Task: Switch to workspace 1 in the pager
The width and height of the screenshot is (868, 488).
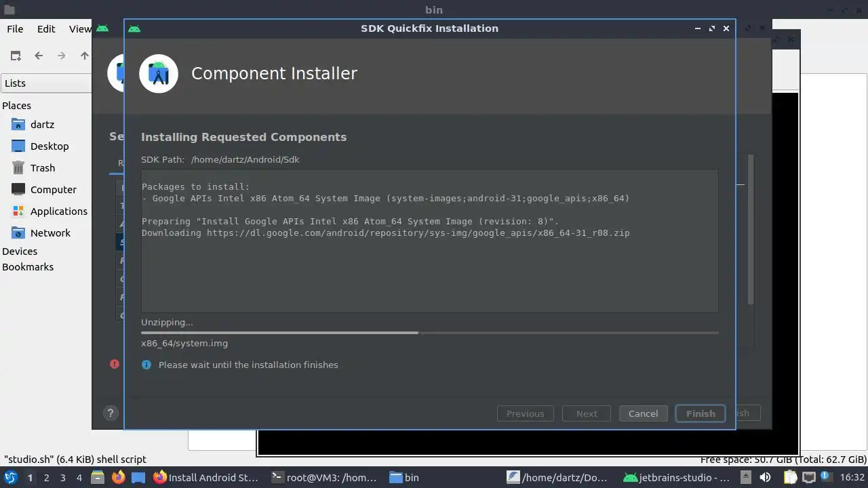Action: (30, 477)
